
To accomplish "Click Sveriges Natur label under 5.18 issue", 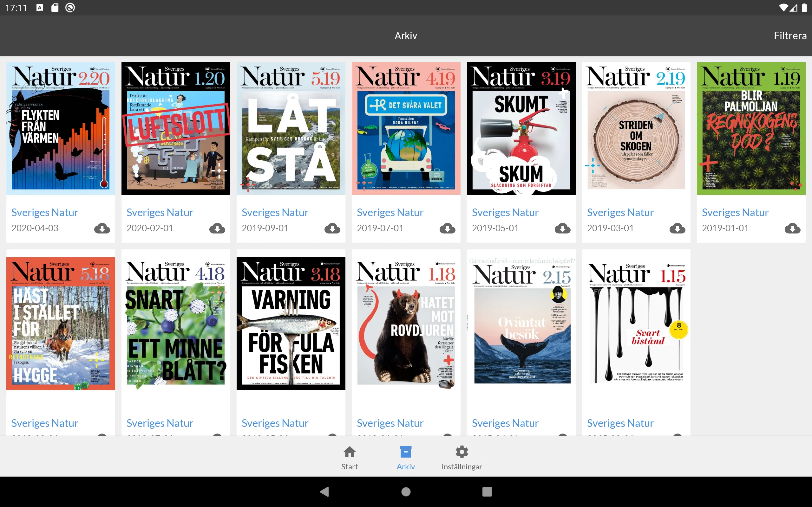I will coord(45,422).
